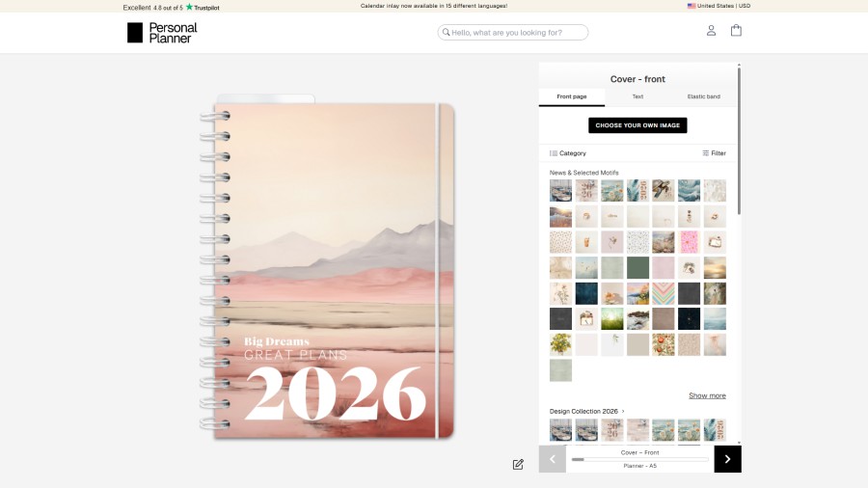
Task: Go back with the left arrow button
Action: [x=552, y=459]
